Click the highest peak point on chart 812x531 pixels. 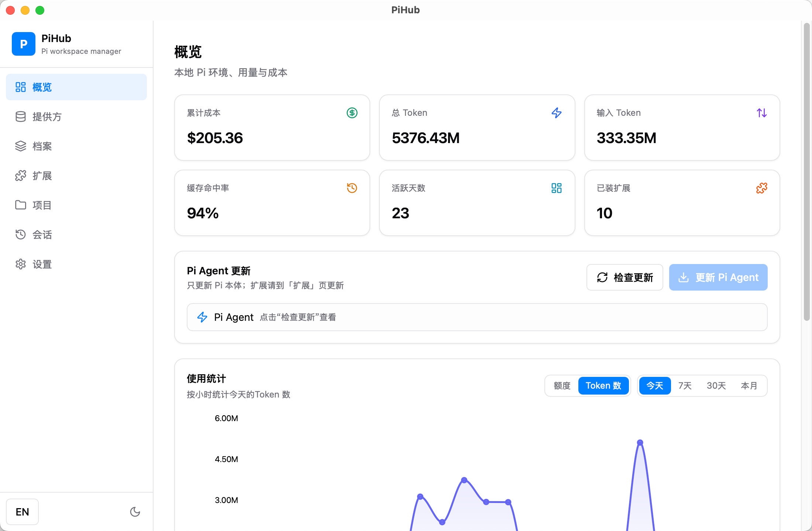640,442
